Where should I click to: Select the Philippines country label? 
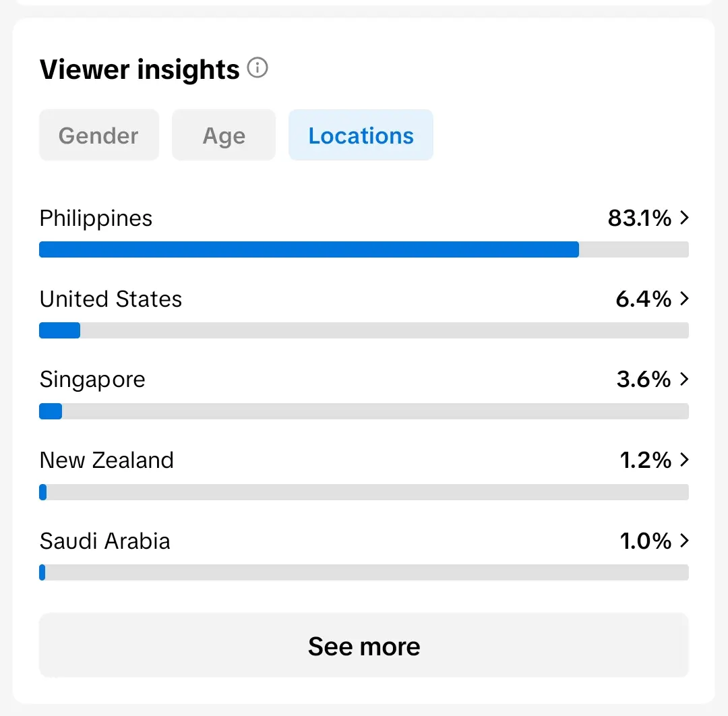click(x=96, y=218)
